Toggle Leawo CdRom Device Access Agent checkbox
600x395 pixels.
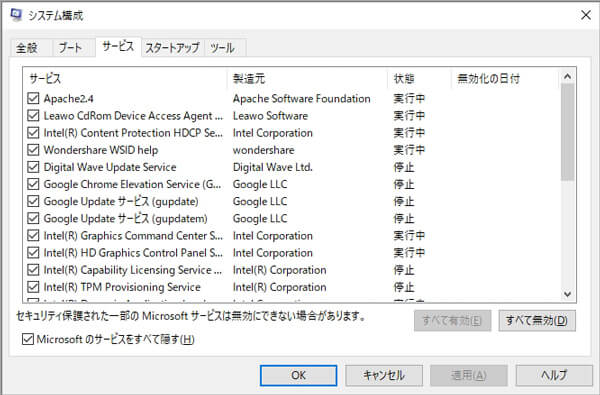(x=33, y=116)
